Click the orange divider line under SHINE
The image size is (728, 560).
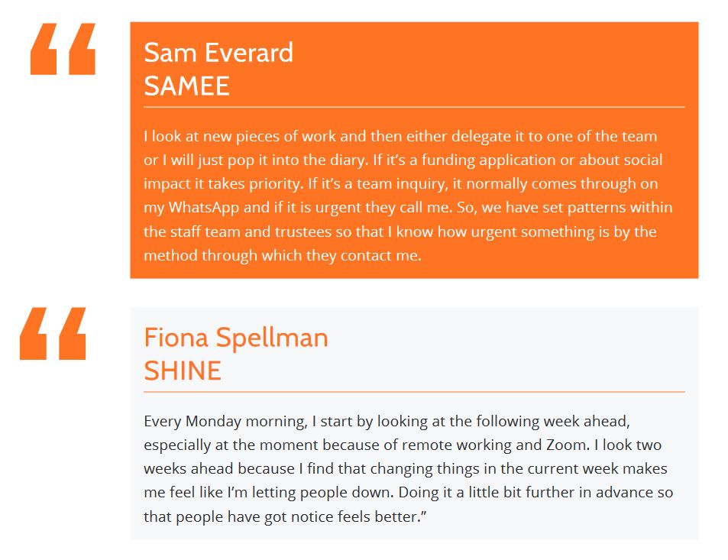(x=414, y=392)
